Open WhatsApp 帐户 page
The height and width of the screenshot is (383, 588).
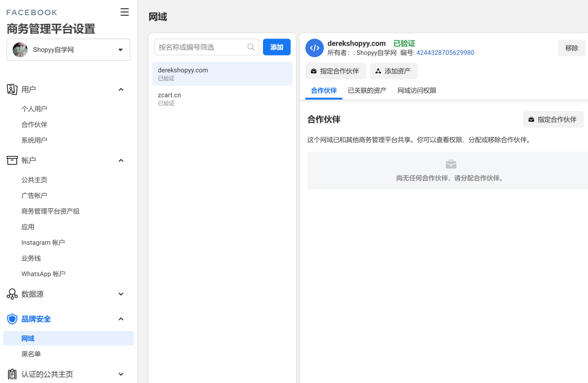coord(44,274)
